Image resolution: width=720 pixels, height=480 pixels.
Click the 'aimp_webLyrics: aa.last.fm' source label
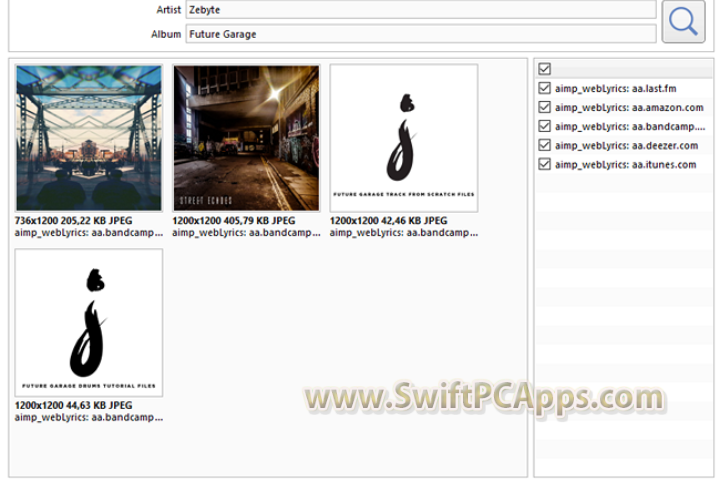click(615, 89)
